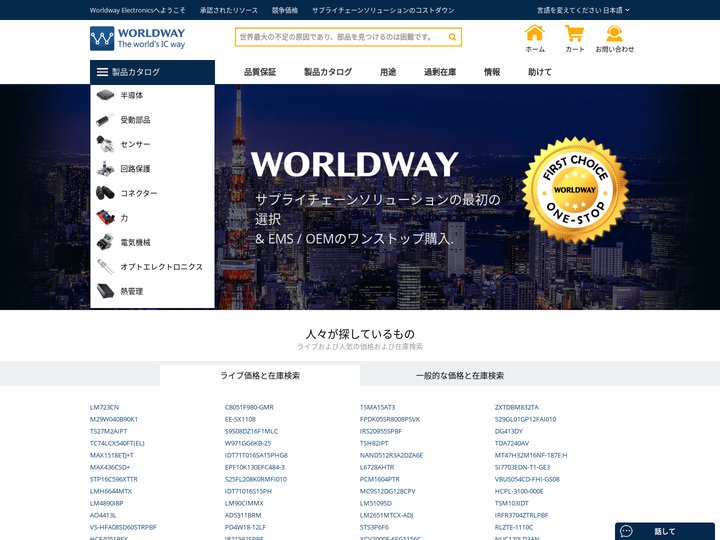Open part link TC74LCX540FT(EL)
Viewport: 720px width, 540px height.
[x=117, y=443]
